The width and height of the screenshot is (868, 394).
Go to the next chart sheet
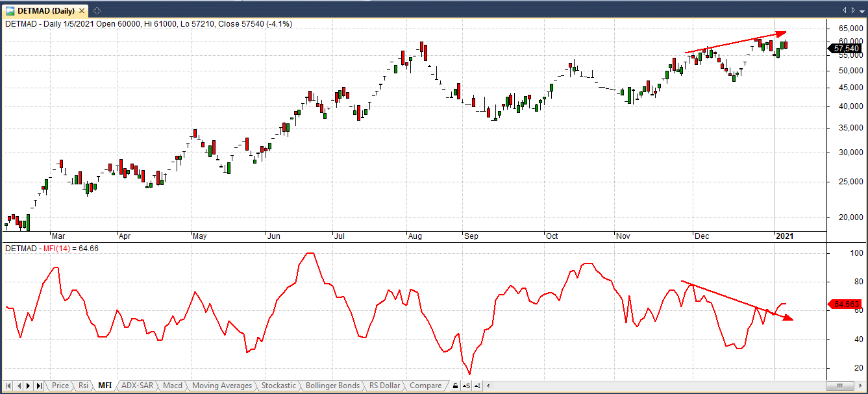(x=29, y=386)
